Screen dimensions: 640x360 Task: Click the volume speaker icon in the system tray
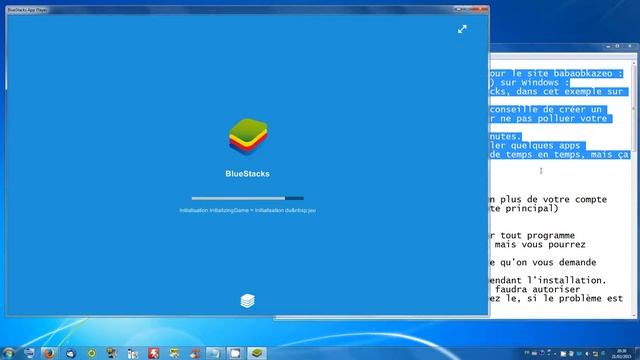click(587, 353)
